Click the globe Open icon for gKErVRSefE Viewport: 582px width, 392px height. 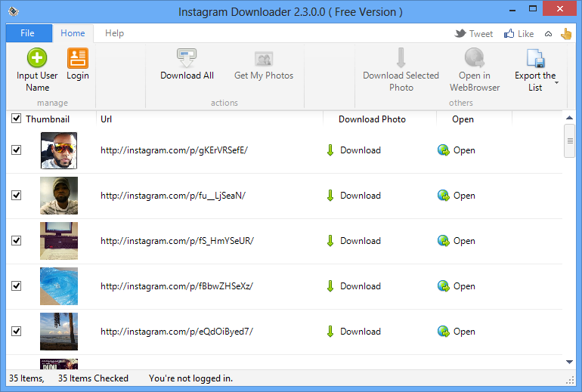click(x=443, y=150)
